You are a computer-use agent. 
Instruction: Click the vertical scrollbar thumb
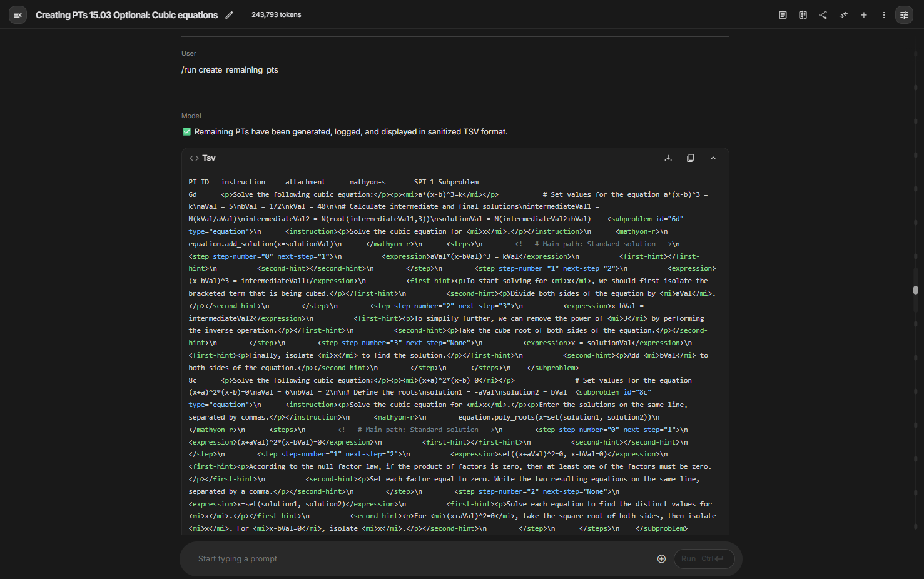(x=915, y=290)
